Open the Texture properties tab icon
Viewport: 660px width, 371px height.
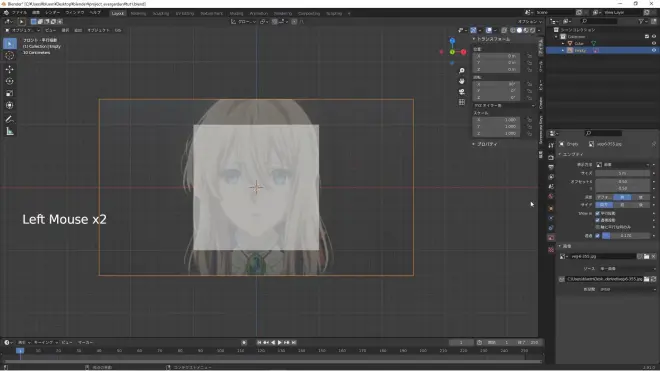(x=551, y=250)
